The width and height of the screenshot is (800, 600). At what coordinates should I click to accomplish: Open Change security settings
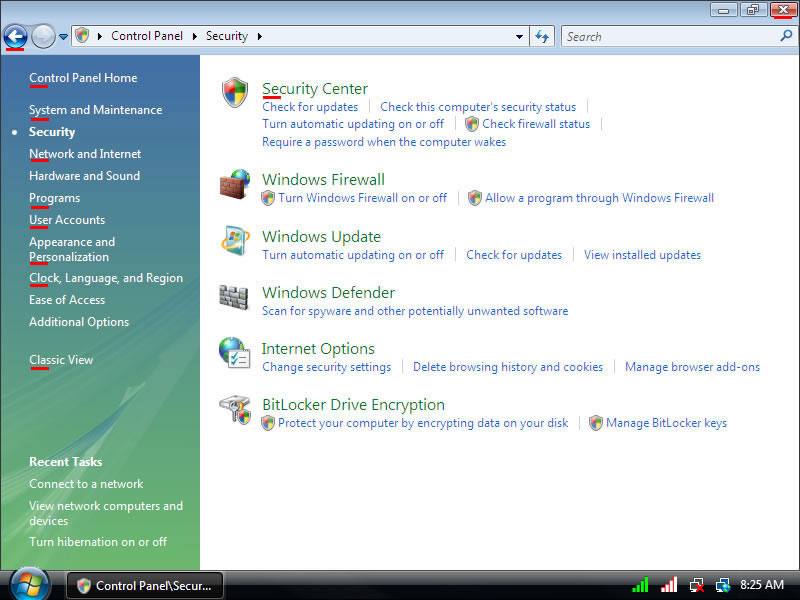[x=327, y=367]
